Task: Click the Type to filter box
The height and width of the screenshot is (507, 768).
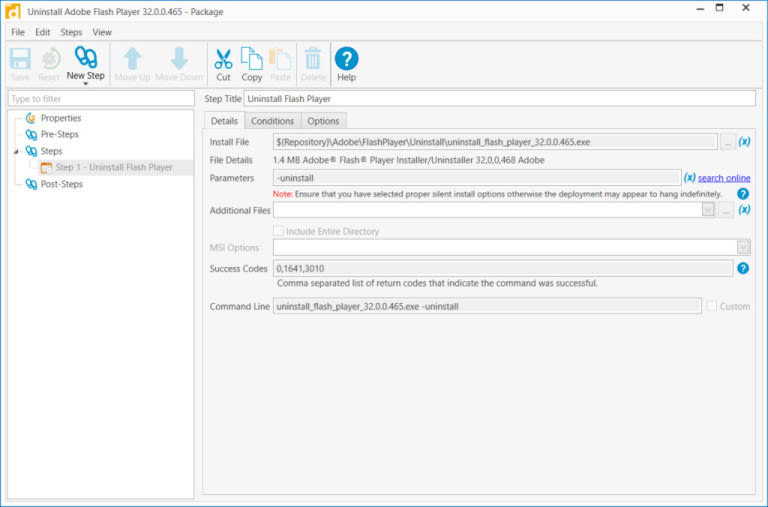Action: (101, 98)
